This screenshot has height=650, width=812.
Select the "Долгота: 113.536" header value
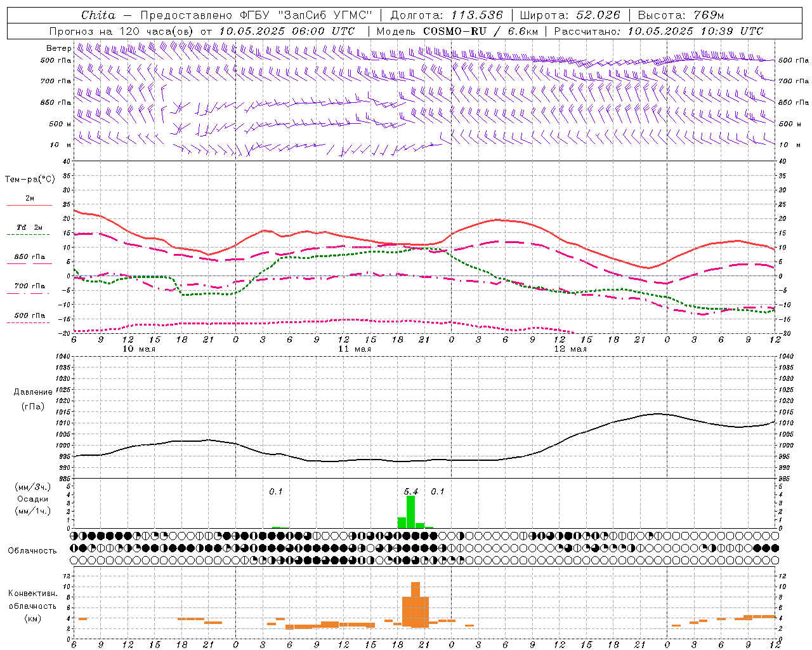tap(447, 15)
